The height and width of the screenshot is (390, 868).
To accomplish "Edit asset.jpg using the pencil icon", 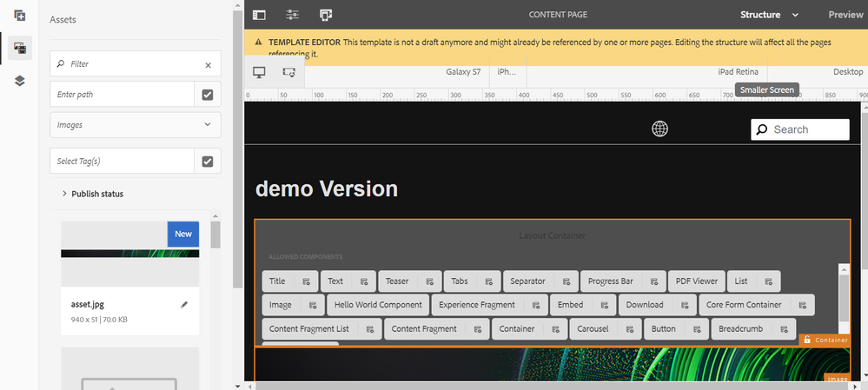I will [183, 305].
